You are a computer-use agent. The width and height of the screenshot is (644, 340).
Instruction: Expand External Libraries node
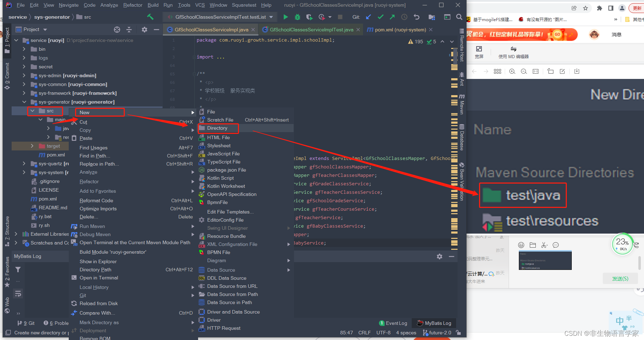coord(16,234)
